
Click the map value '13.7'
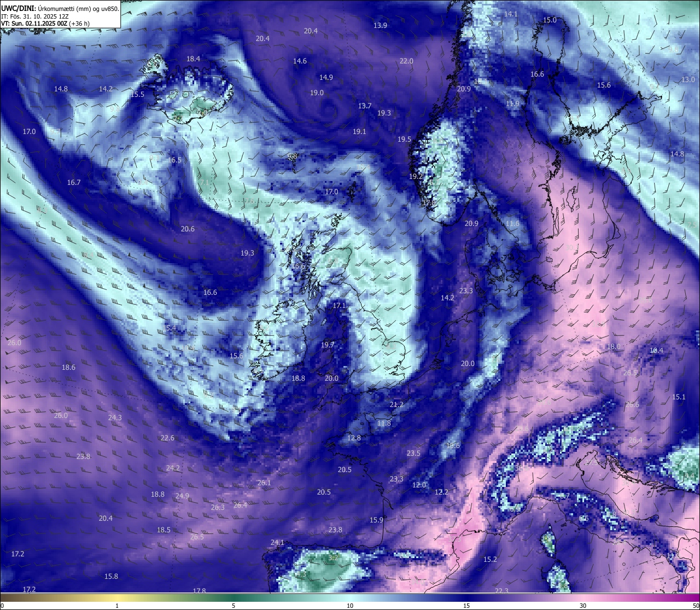coord(365,106)
